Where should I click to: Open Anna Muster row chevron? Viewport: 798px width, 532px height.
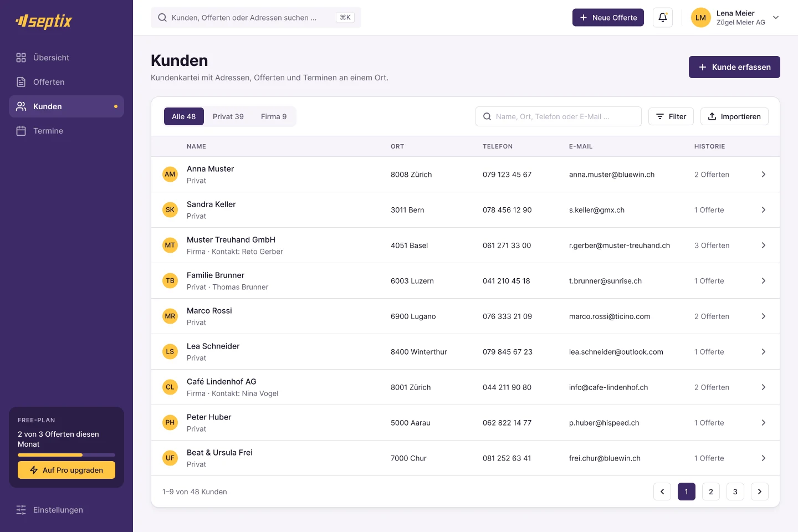764,174
